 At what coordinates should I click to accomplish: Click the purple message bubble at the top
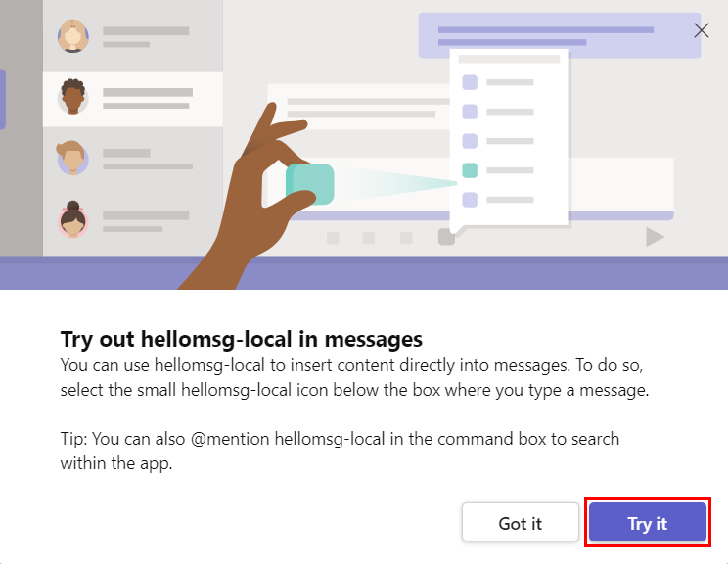560,35
